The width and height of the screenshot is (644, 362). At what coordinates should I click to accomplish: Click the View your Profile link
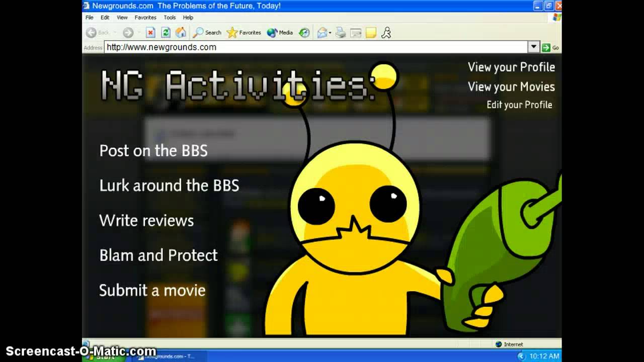click(x=511, y=67)
